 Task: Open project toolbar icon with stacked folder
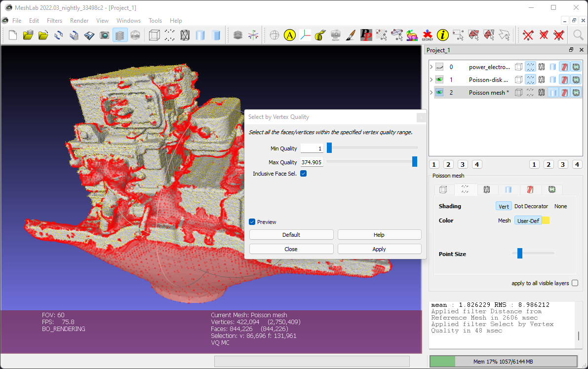pyautogui.click(x=28, y=35)
